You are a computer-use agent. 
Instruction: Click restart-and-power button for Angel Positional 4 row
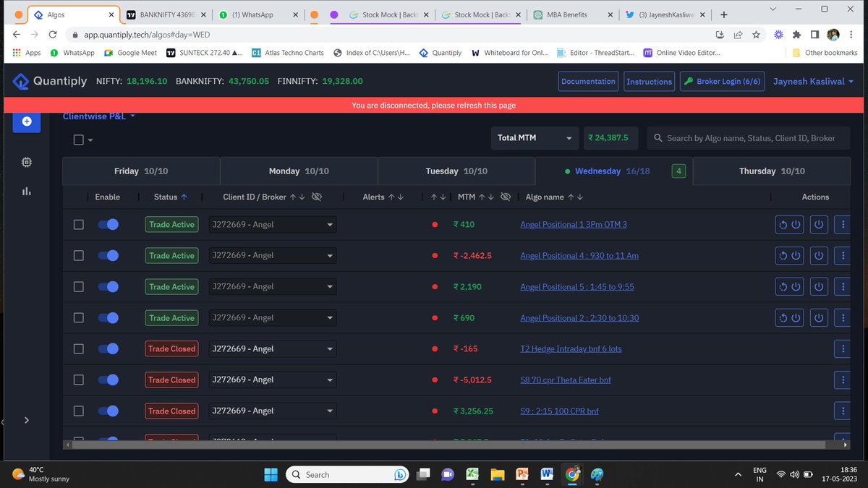click(788, 256)
